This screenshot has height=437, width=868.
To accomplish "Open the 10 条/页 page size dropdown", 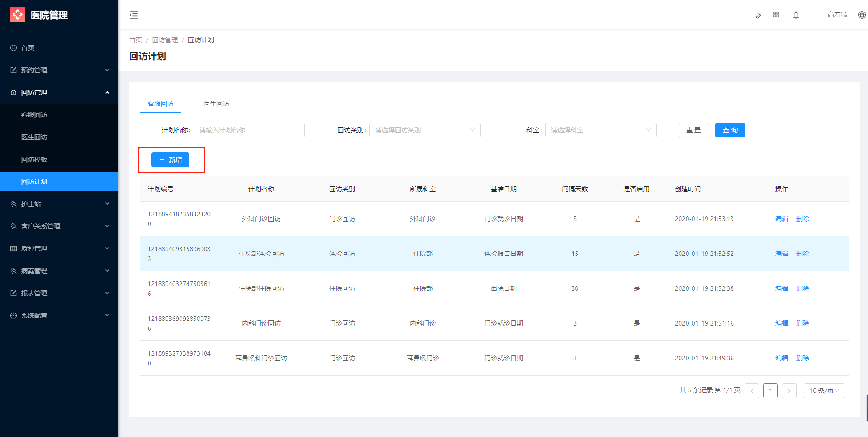I will [x=824, y=391].
